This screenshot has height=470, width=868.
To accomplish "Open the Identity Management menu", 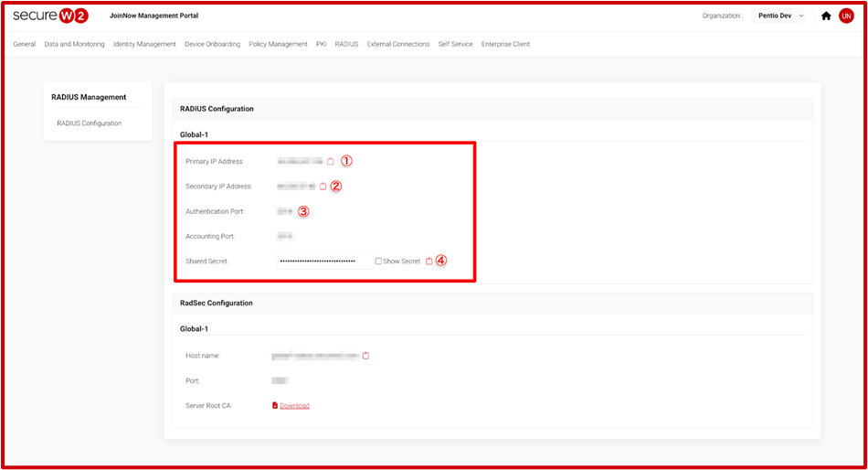I will tap(144, 44).
